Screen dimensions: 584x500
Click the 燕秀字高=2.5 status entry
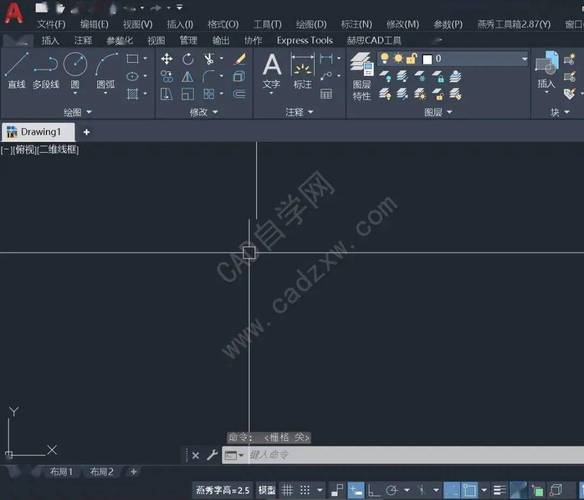[223, 490]
